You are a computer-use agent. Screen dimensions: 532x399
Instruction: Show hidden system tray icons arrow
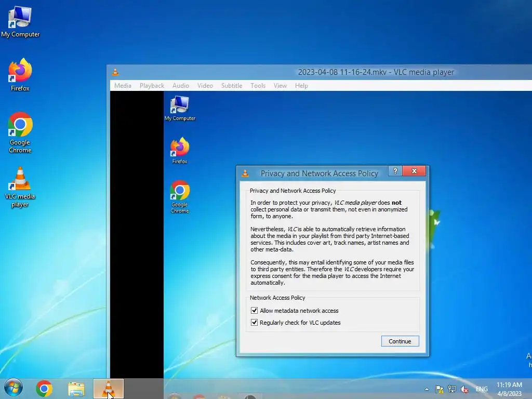click(x=427, y=389)
